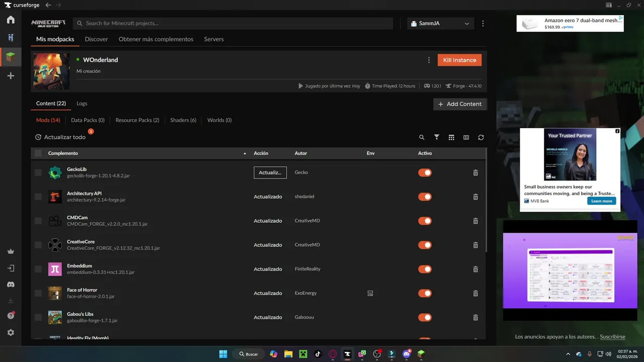
Task: Open the column layout icon
Action: [x=466, y=137]
